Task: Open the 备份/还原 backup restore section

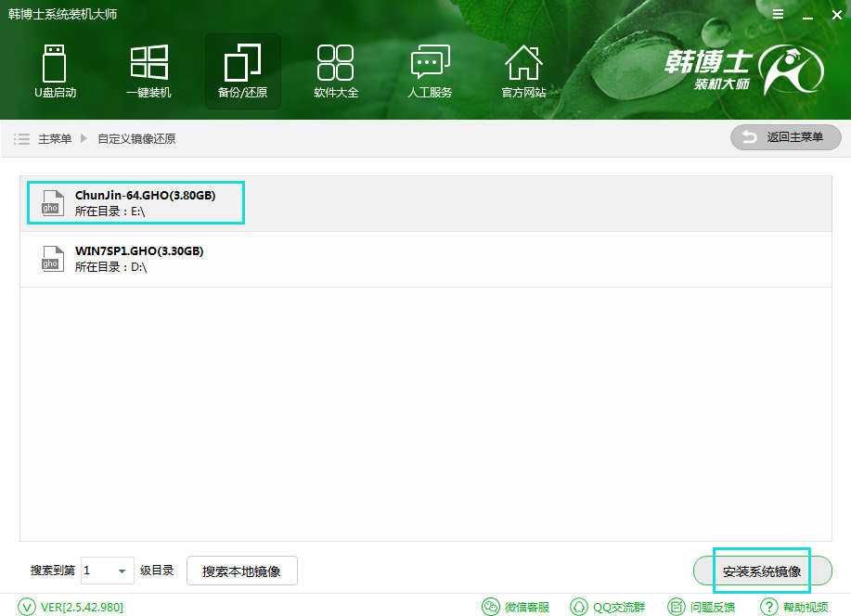Action: tap(242, 71)
